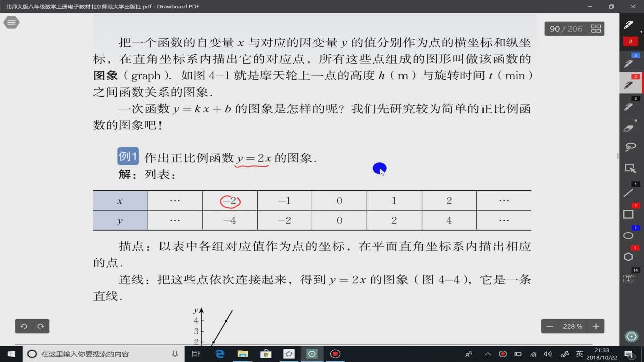Viewport: 644px width, 362px height.
Task: Click the y = 2x underlined formula
Action: (x=254, y=159)
